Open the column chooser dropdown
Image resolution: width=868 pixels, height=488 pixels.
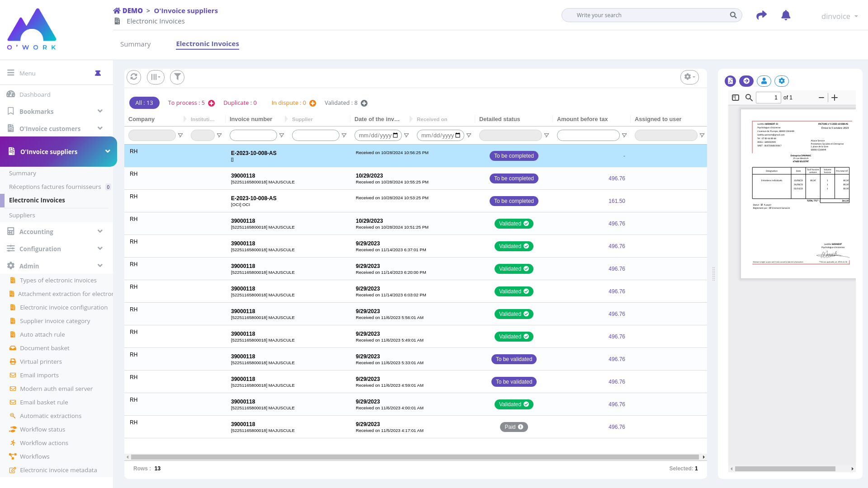tap(156, 77)
